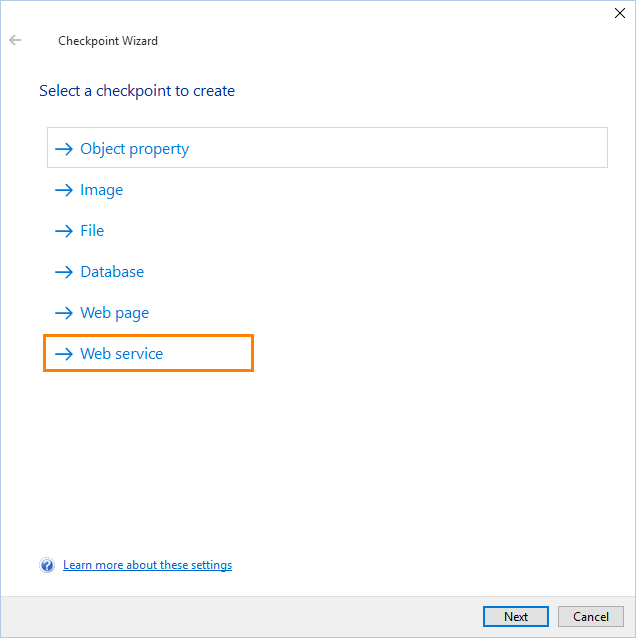Click the back arrow in the wizard header

click(x=15, y=41)
